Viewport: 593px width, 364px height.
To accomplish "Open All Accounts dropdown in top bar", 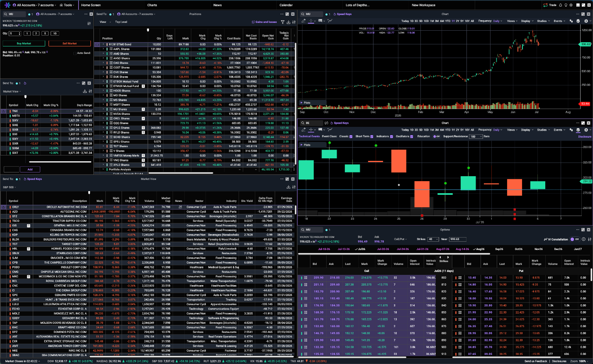I will coord(34,5).
